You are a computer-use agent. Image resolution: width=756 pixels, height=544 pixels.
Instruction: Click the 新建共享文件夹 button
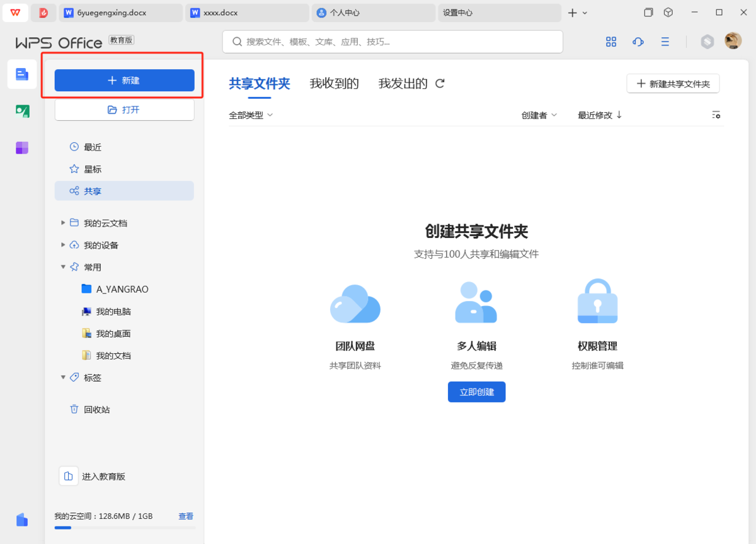(x=673, y=83)
